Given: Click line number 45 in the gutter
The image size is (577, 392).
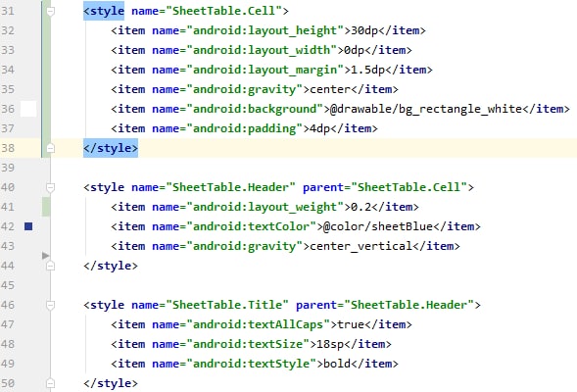Looking at the screenshot, I should (x=8, y=285).
